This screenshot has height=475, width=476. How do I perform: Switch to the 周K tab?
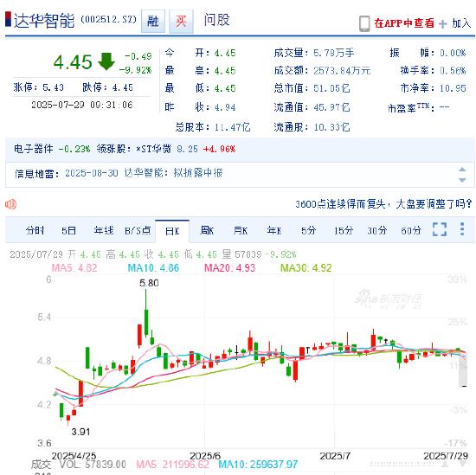click(207, 231)
